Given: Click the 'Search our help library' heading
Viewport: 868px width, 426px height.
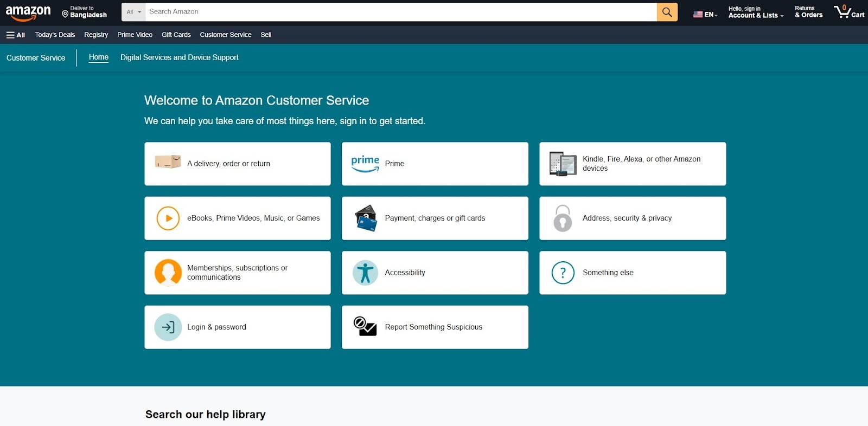Looking at the screenshot, I should pos(206,415).
